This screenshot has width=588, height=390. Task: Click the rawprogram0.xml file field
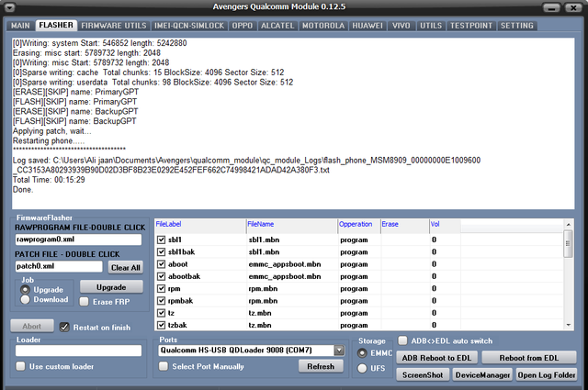[x=78, y=240]
